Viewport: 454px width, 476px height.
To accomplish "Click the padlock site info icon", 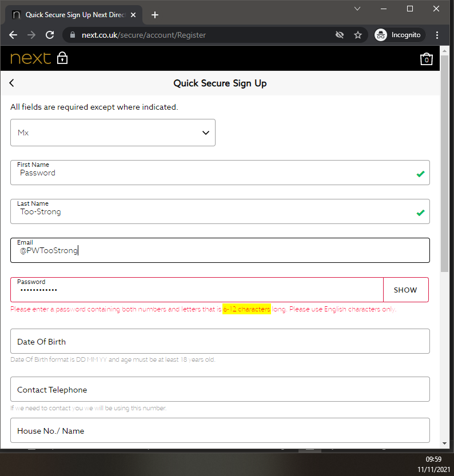I will click(72, 35).
